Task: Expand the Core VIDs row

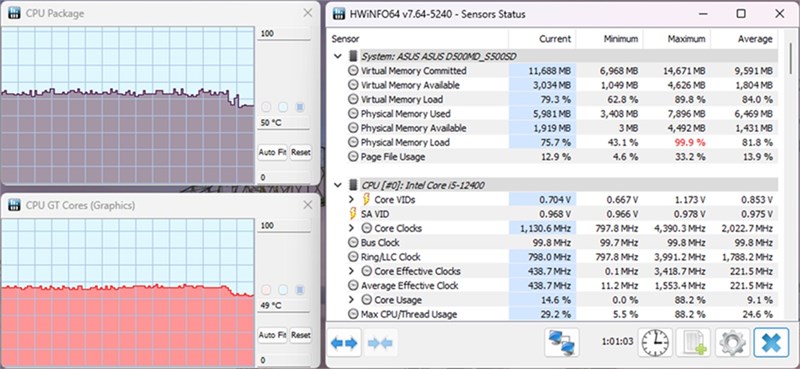Action: (351, 200)
